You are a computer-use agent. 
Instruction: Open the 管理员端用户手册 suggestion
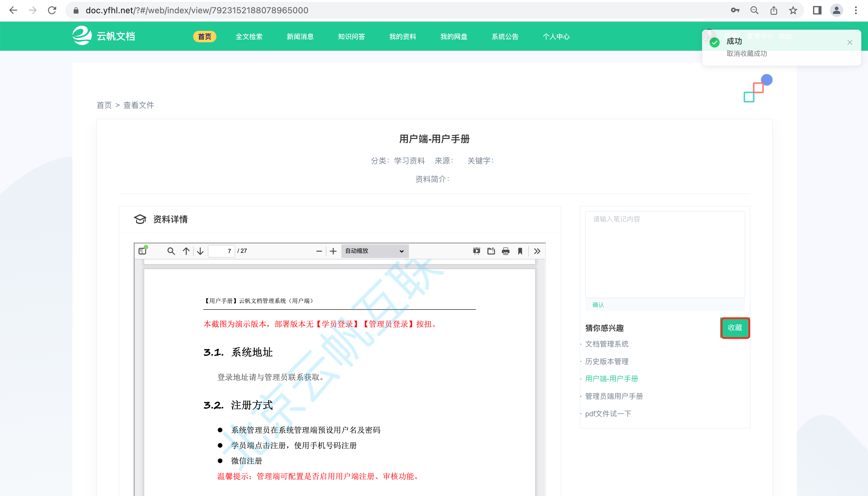click(614, 396)
